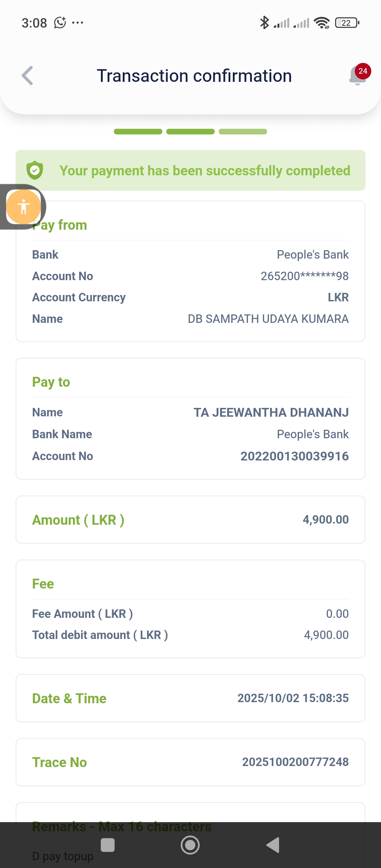Select the first green progress step bar

click(x=138, y=132)
